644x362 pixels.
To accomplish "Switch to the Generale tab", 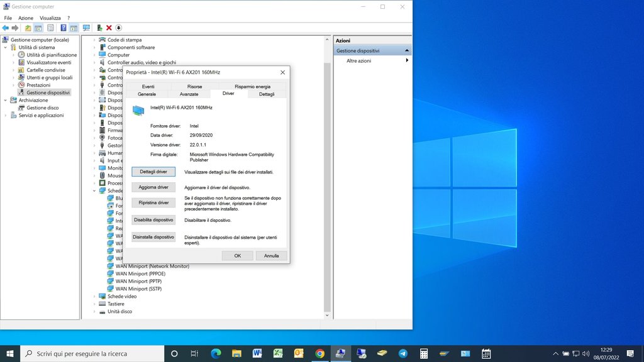I will (x=147, y=94).
